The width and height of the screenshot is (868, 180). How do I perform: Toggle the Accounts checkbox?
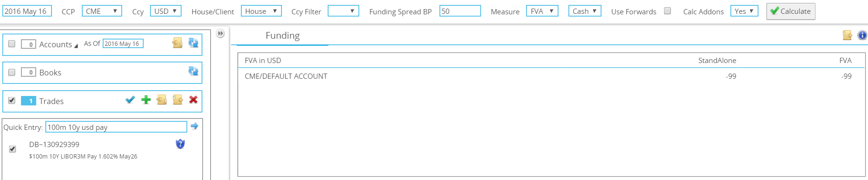point(12,44)
